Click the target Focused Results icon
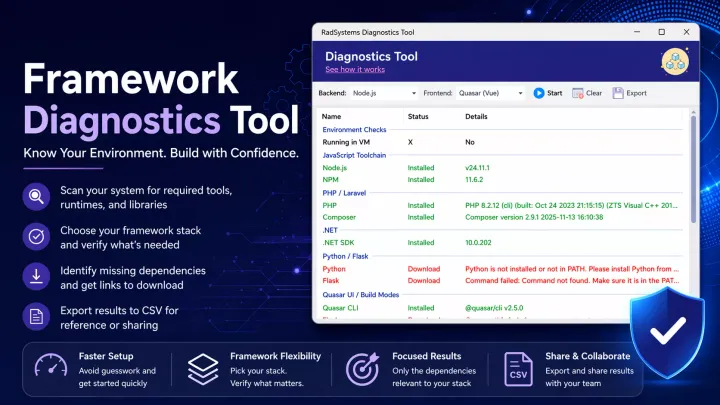Screen dimensions: 720x405 tap(362, 369)
